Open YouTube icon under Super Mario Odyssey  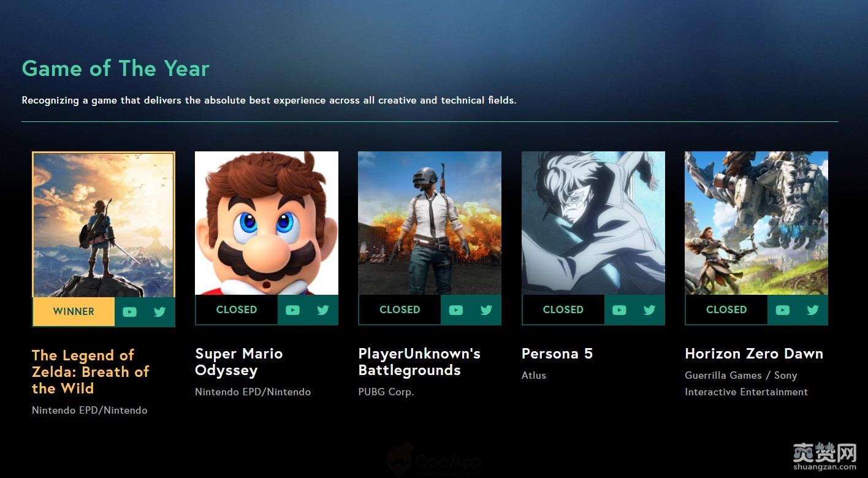(x=292, y=310)
